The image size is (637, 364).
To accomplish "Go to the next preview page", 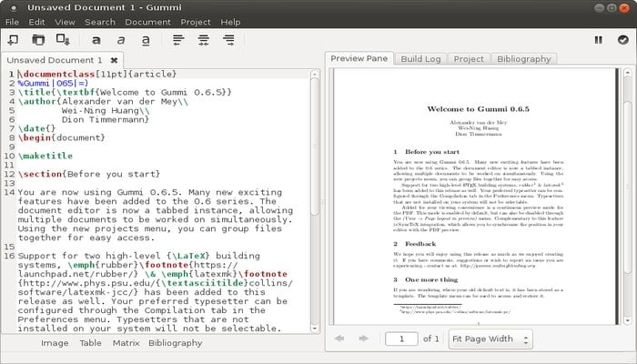I will click(x=364, y=339).
